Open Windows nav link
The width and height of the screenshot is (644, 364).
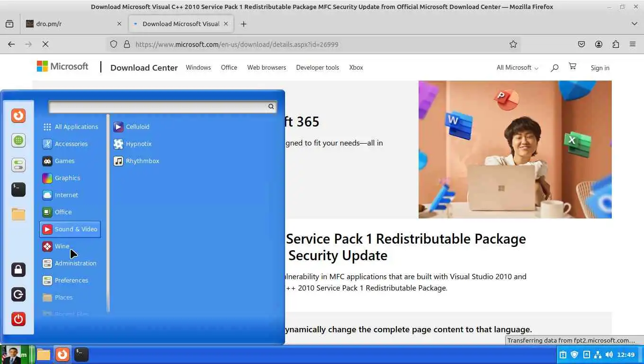click(198, 67)
